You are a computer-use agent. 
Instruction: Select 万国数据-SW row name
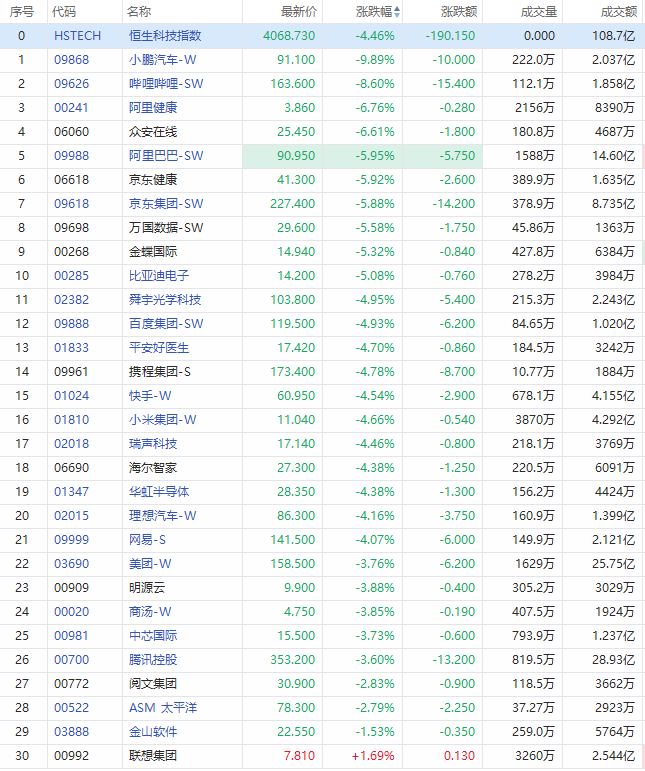click(166, 228)
